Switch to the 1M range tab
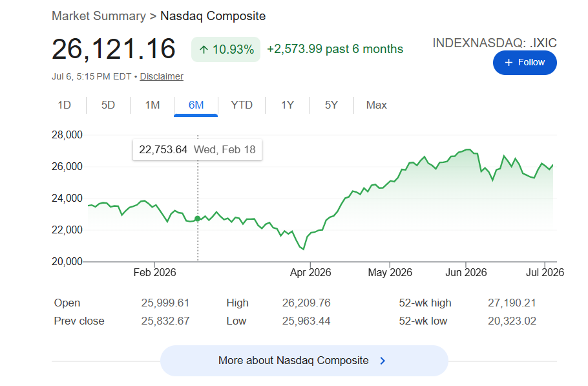 [x=152, y=105]
